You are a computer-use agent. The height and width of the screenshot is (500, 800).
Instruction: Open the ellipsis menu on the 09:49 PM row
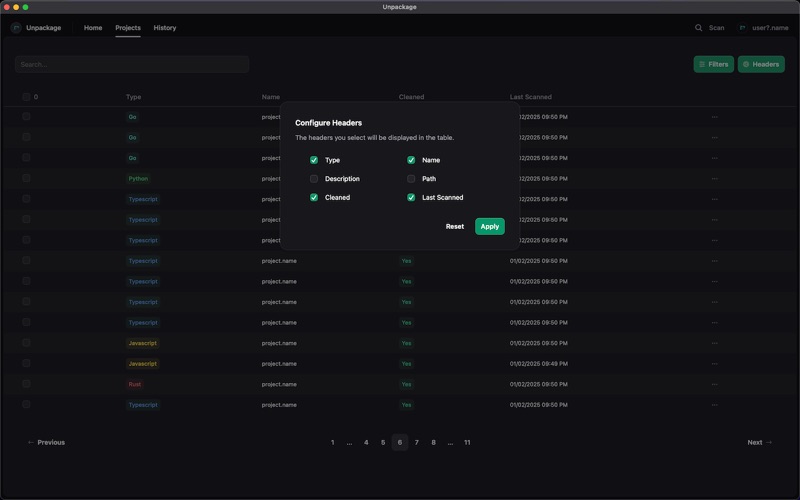pyautogui.click(x=714, y=364)
